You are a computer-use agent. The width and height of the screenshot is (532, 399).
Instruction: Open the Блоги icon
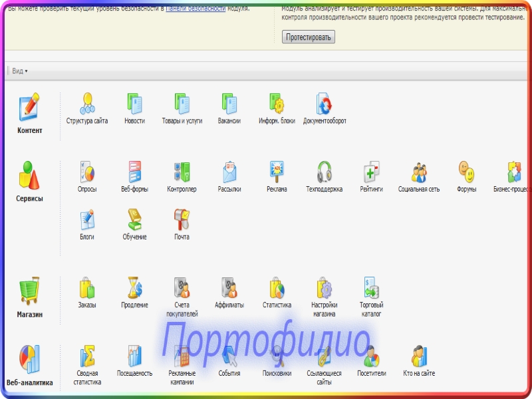pos(87,220)
